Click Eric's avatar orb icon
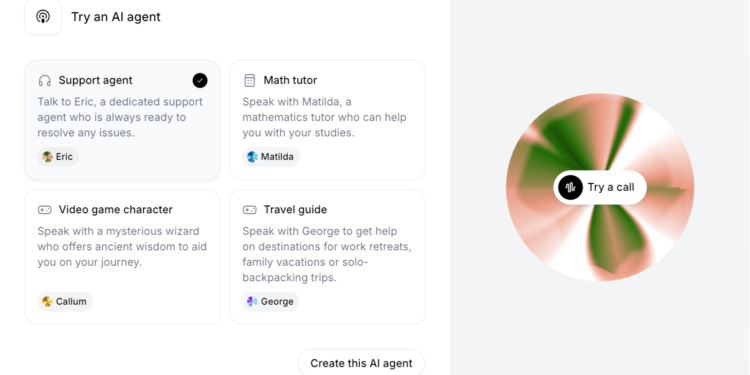 click(47, 157)
